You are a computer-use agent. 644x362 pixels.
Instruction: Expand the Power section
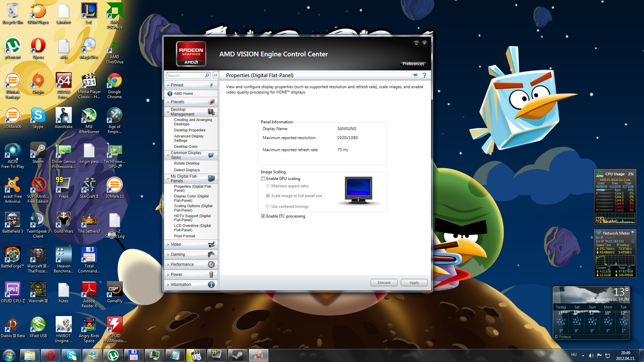191,275
